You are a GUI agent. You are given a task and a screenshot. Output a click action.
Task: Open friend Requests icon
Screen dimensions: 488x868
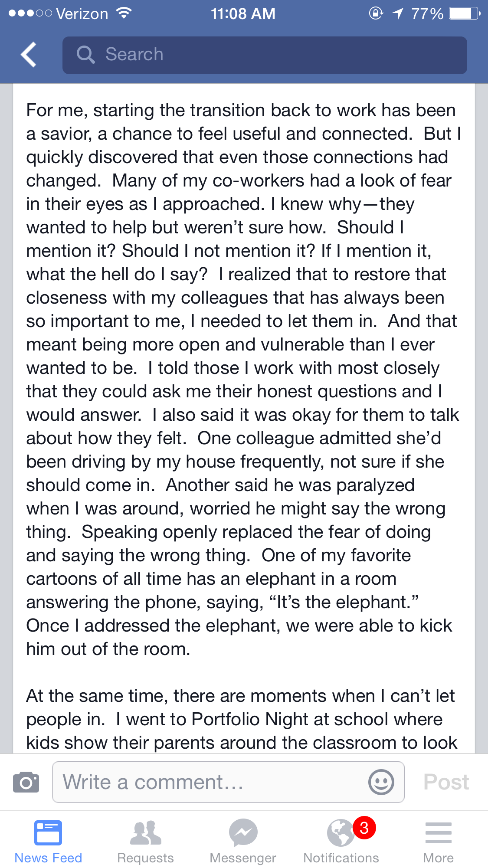tap(146, 832)
